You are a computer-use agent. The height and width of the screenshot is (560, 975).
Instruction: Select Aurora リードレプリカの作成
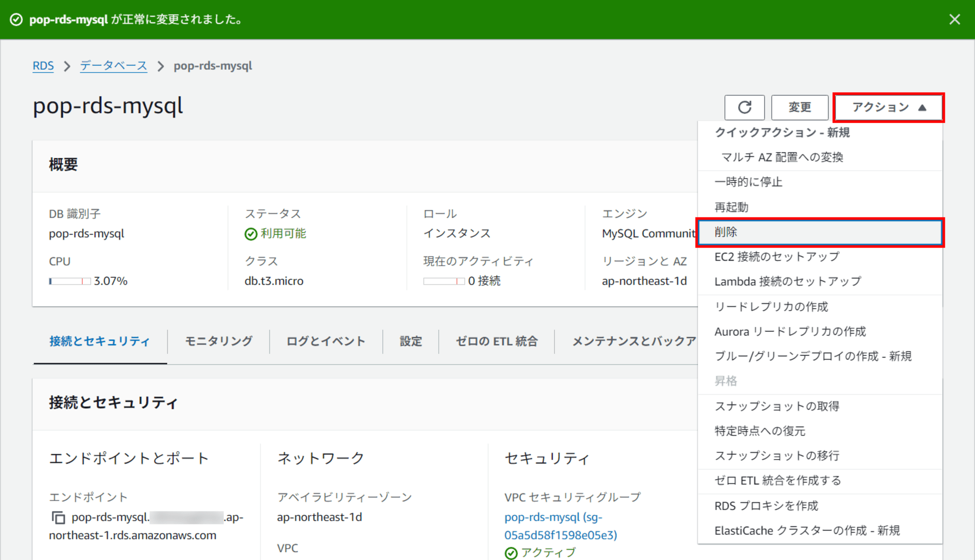pos(820,332)
